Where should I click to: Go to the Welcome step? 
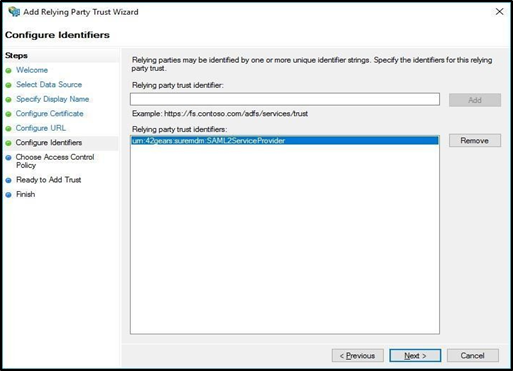pyautogui.click(x=32, y=70)
